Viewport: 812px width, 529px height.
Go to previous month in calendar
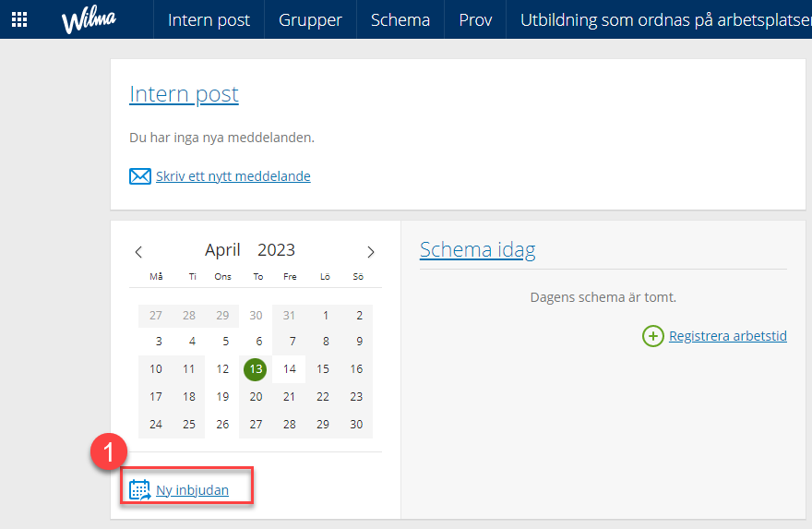138,252
